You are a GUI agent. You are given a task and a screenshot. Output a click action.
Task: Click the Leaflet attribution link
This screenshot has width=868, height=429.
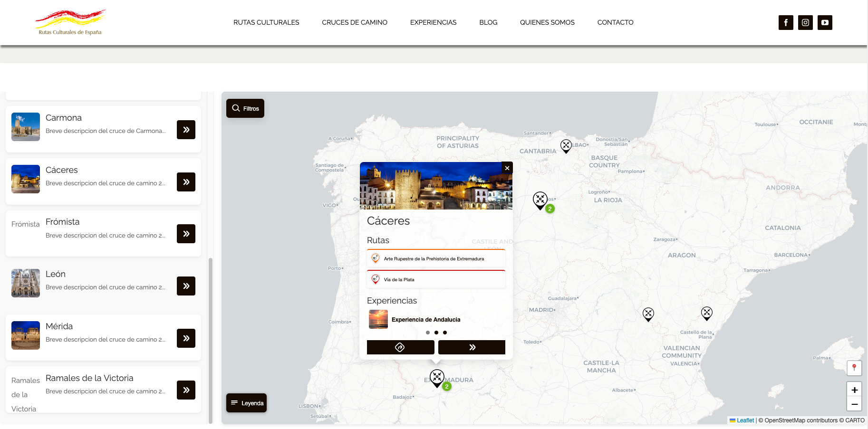[745, 420]
